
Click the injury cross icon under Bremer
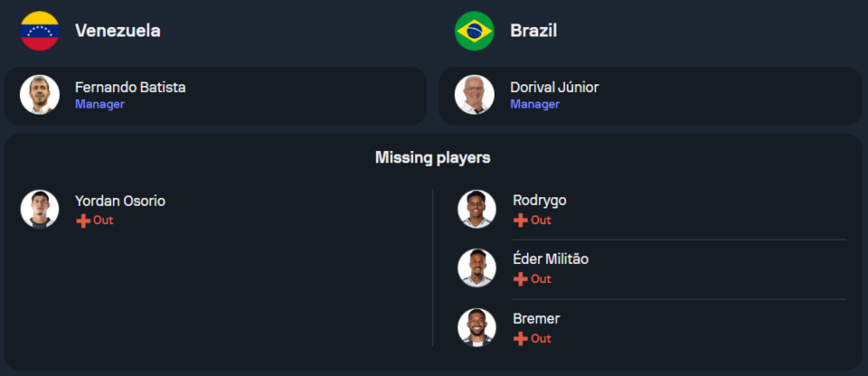(x=521, y=339)
